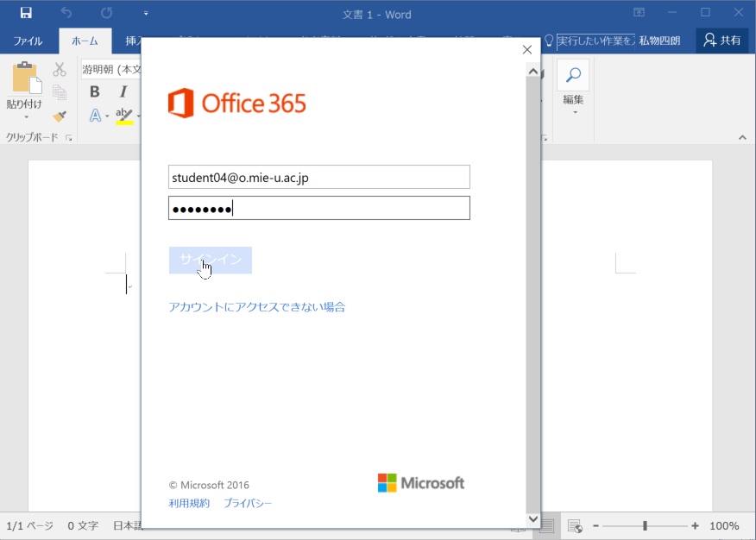Click the zoom slider handle
The height and width of the screenshot is (540, 756).
pyautogui.click(x=646, y=526)
